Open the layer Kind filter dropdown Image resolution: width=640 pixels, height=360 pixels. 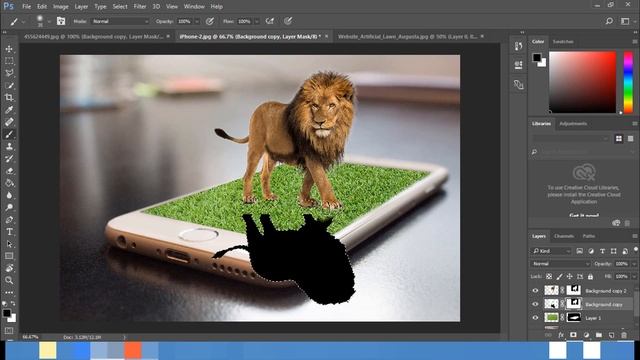tap(551, 251)
